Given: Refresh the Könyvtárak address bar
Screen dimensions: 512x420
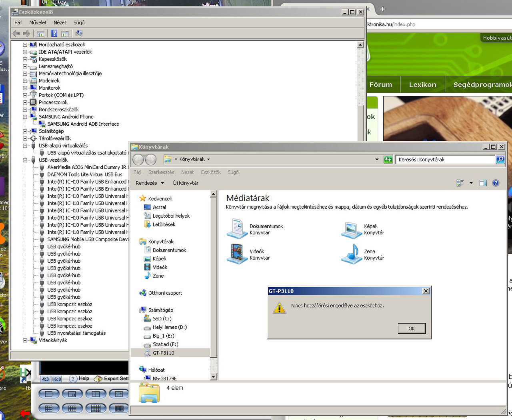Looking at the screenshot, I should [x=388, y=160].
